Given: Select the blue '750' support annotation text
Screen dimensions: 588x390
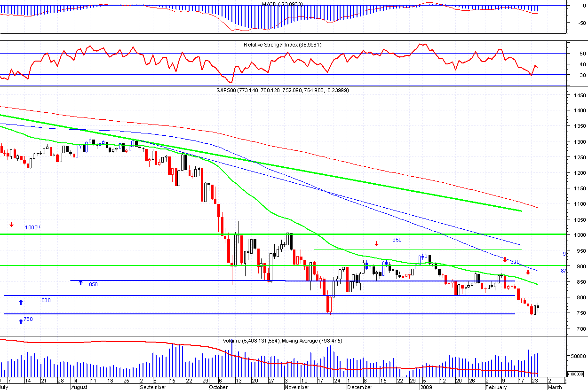Looking at the screenshot, I should pos(28,319).
